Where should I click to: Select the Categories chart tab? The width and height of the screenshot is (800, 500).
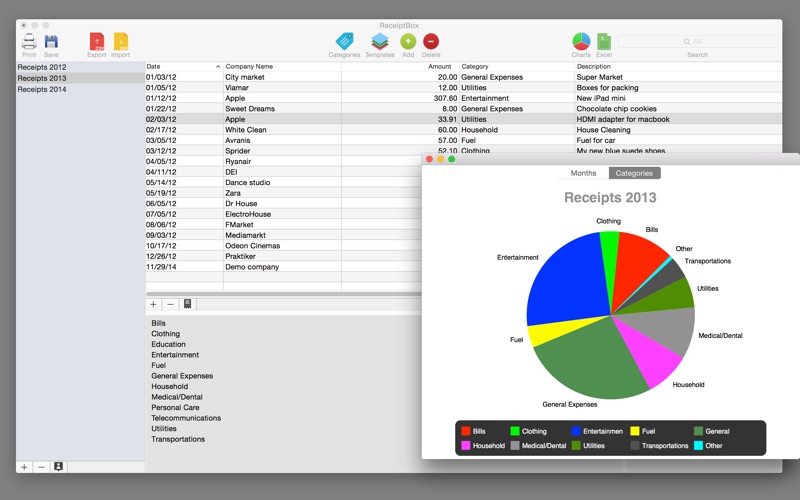634,173
